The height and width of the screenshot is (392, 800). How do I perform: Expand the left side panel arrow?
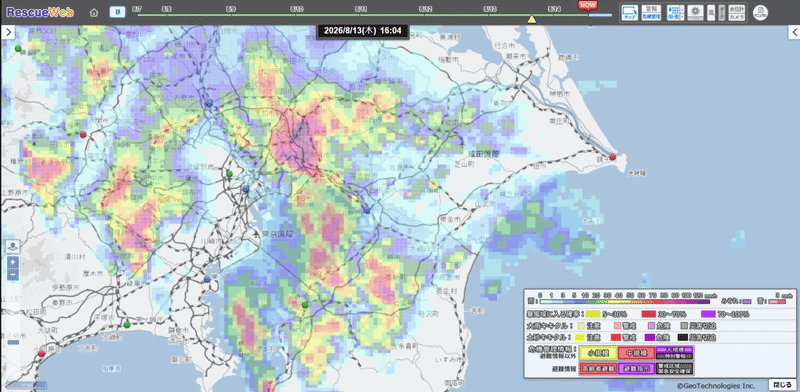(x=7, y=33)
